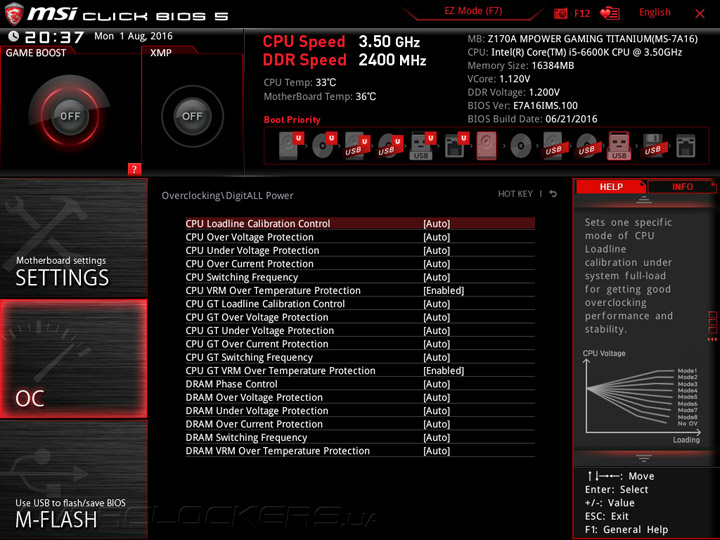Select the legacy USB CD/DVD boot icon
The image size is (720, 540).
[x=586, y=146]
